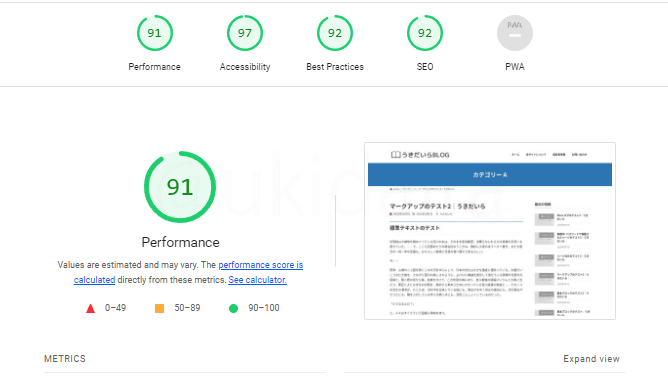The width and height of the screenshot is (668, 376).
Task: Click the Best Practices score gauge showing 92
Action: click(x=335, y=33)
